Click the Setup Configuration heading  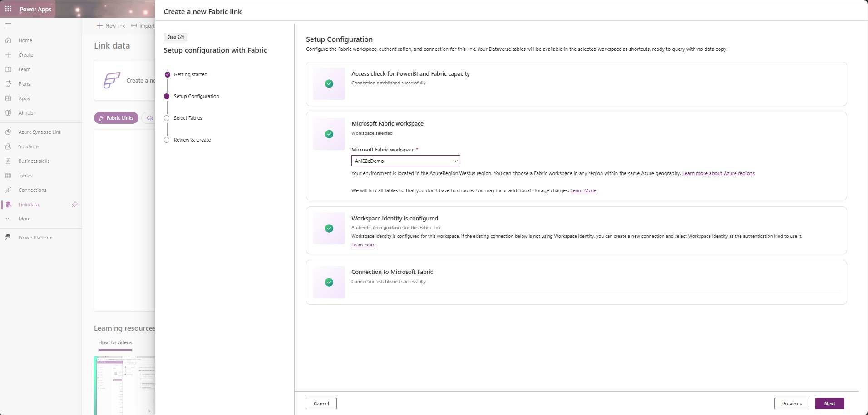(x=339, y=39)
